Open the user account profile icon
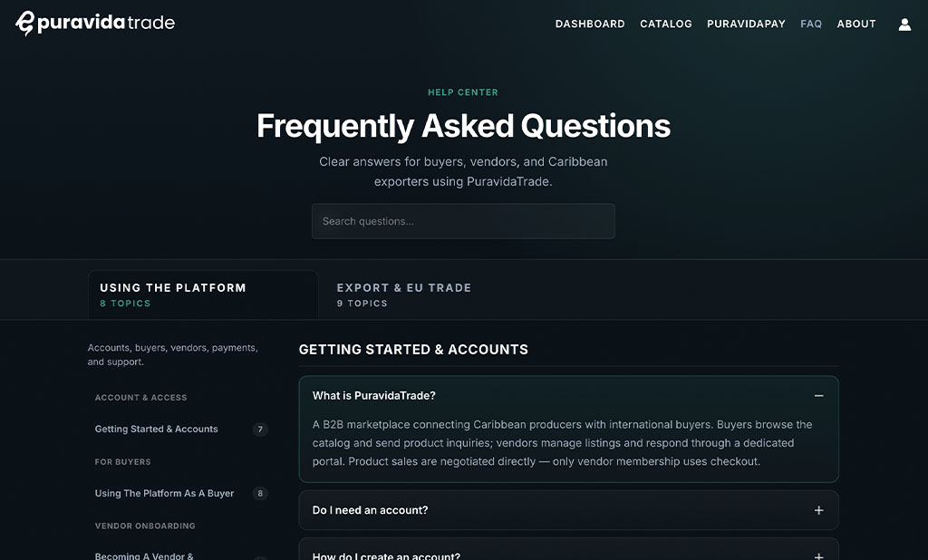This screenshot has height=560, width=928. [904, 24]
